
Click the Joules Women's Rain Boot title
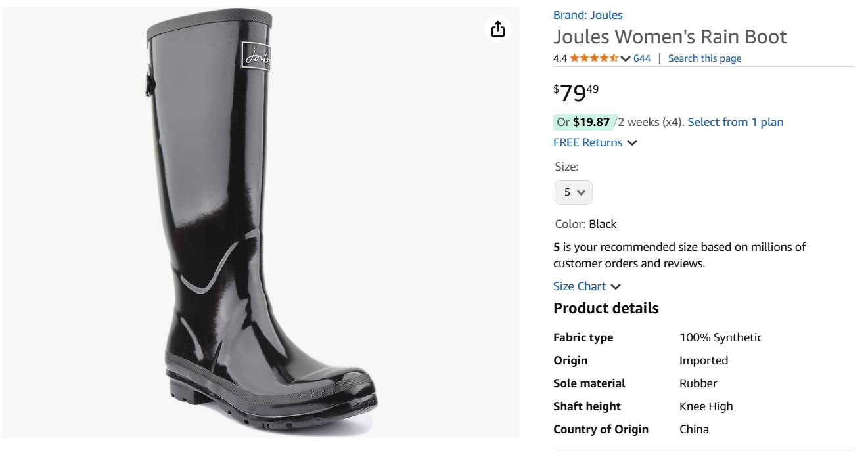click(x=670, y=37)
